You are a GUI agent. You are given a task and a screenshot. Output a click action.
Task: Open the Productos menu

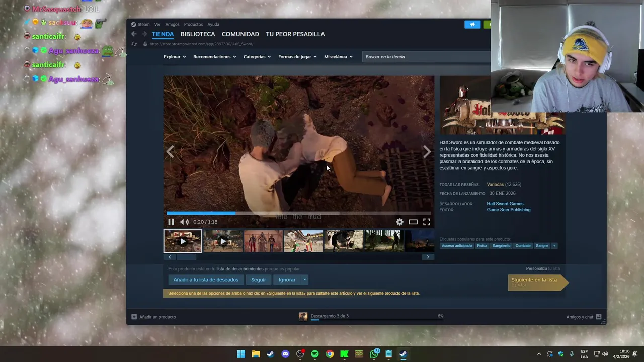pos(193,24)
